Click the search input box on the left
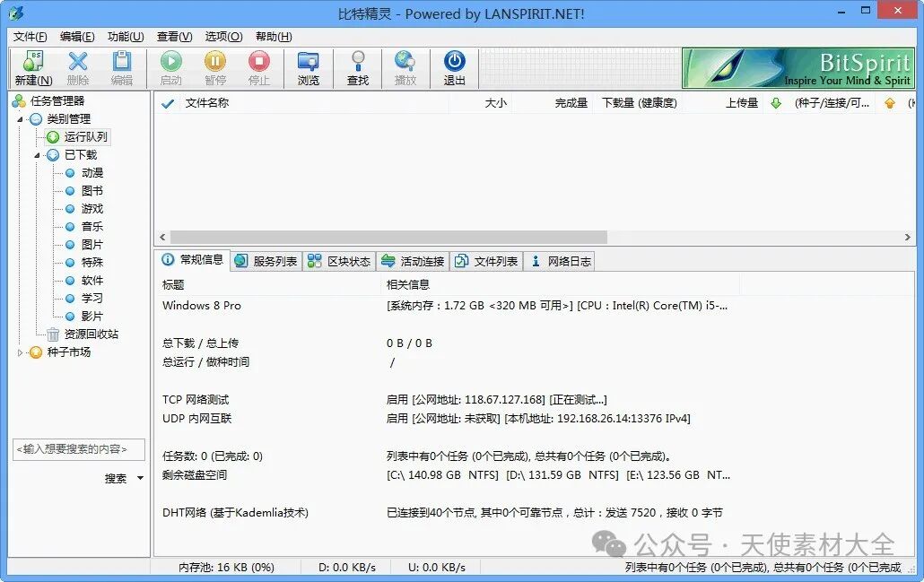The height and width of the screenshot is (582, 924). [x=78, y=449]
